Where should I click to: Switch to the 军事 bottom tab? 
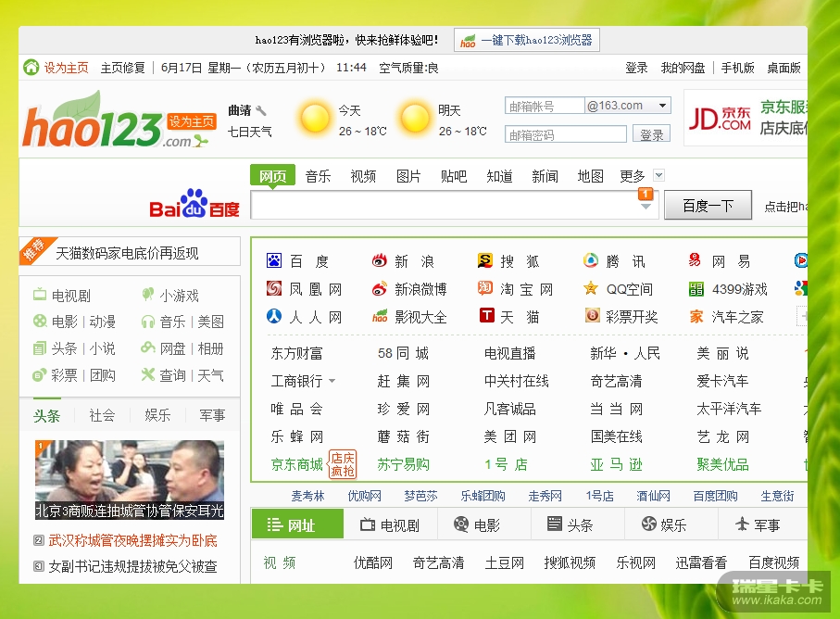(x=758, y=524)
